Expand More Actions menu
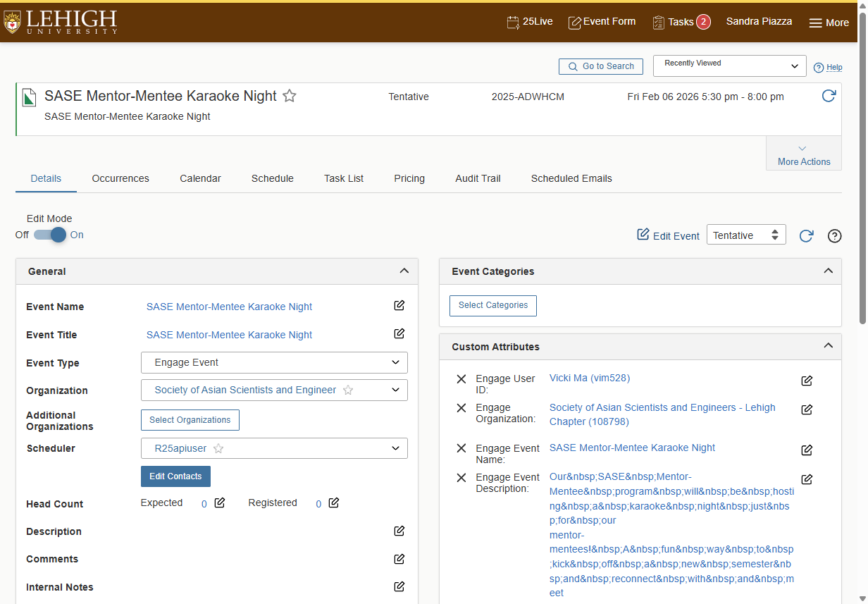The image size is (868, 604). pyautogui.click(x=804, y=154)
